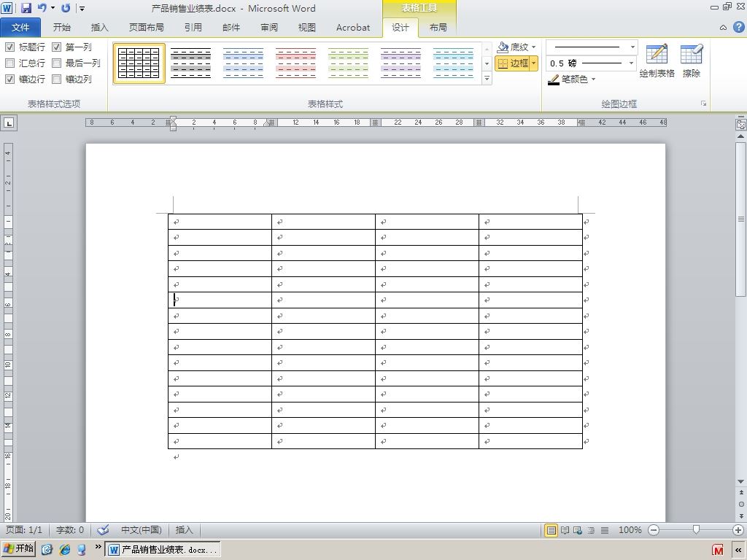Click the 中文(中国) language indicator
747x560 pixels.
click(142, 530)
